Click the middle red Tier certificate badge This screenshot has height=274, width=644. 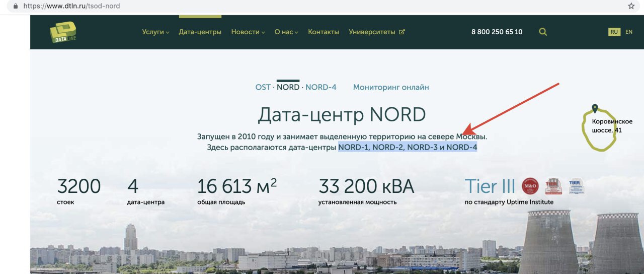coord(553,186)
